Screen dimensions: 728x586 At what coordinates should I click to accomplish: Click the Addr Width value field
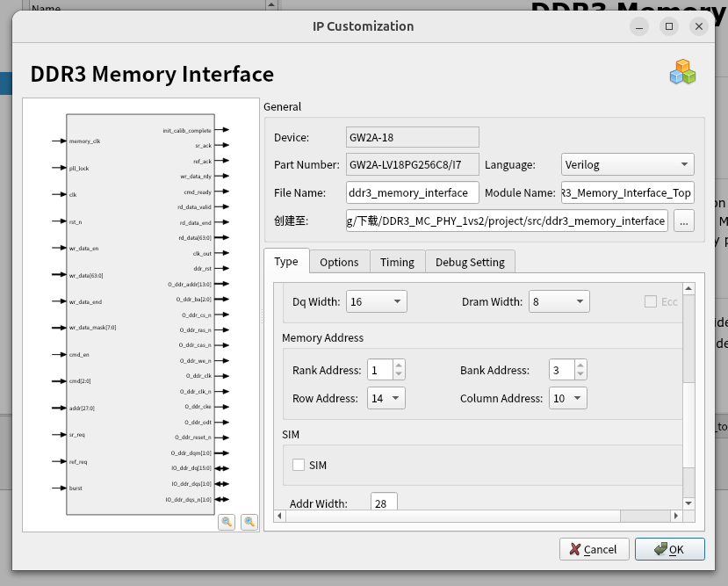pos(384,502)
